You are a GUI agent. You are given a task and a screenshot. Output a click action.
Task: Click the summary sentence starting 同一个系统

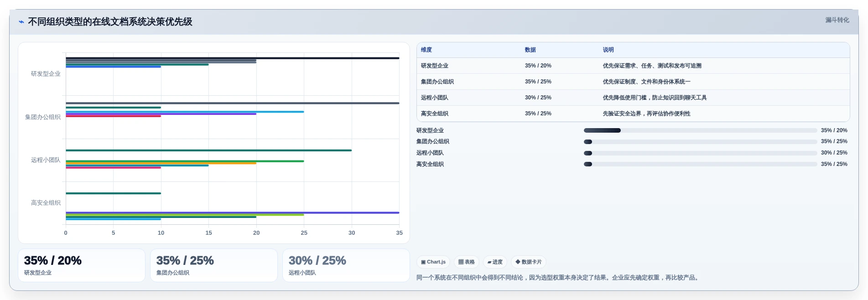(x=559, y=278)
